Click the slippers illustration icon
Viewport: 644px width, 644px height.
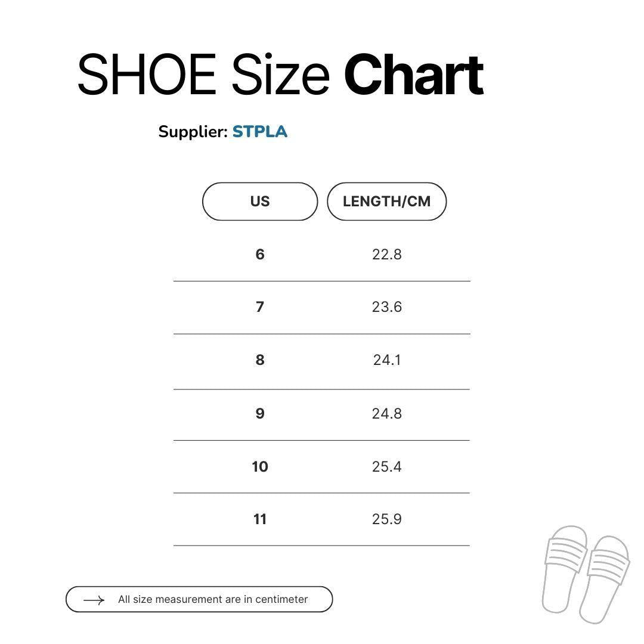[x=586, y=573]
